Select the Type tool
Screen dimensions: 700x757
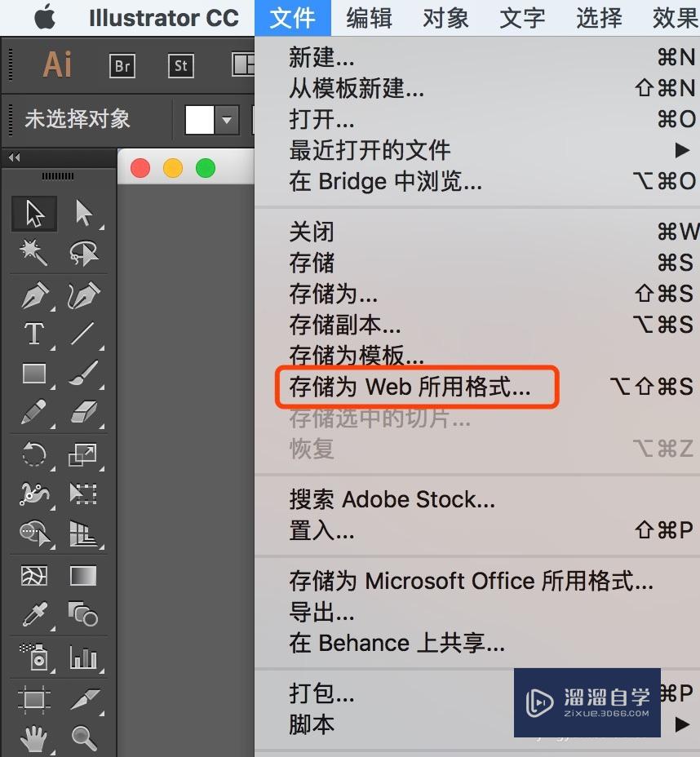pos(33,334)
